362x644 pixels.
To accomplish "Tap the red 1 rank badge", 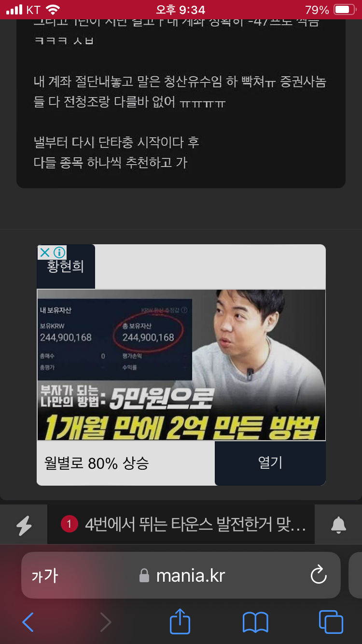I will click(70, 524).
